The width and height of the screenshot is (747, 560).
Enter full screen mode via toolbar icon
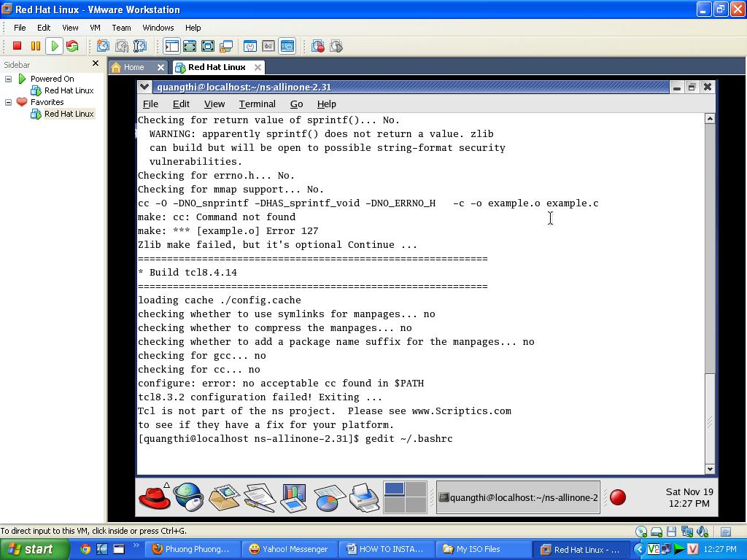pyautogui.click(x=190, y=46)
